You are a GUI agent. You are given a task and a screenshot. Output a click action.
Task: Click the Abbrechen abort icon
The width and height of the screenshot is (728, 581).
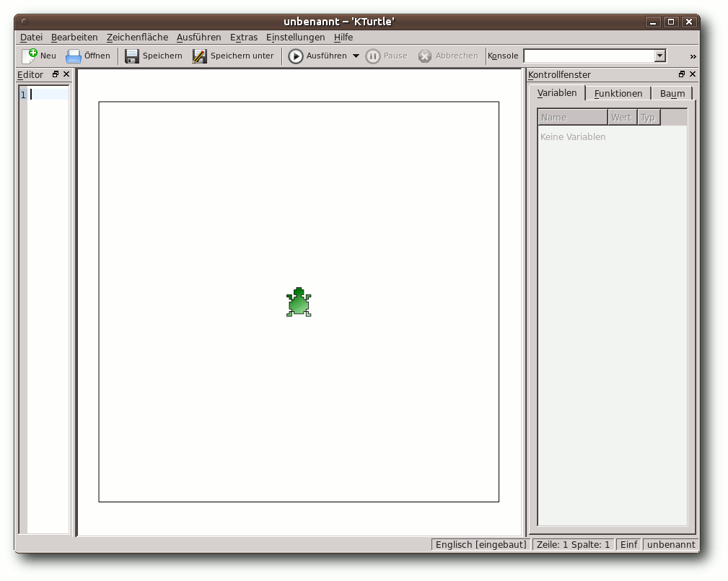click(x=424, y=56)
